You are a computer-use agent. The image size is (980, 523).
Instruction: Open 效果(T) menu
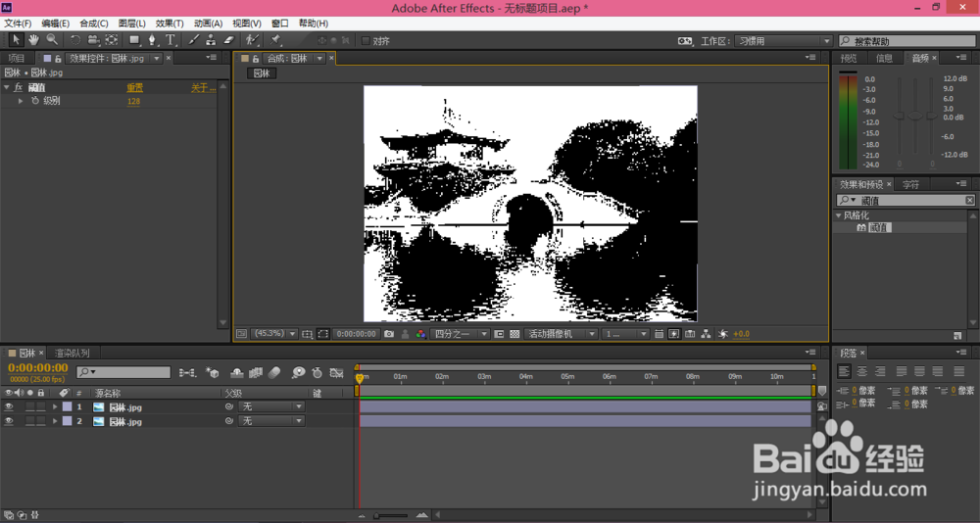pos(170,24)
